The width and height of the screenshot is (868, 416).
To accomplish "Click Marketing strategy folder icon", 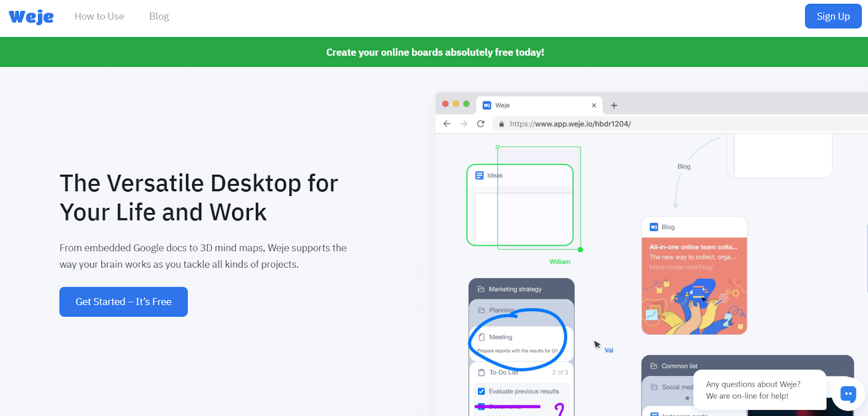I will click(x=481, y=289).
